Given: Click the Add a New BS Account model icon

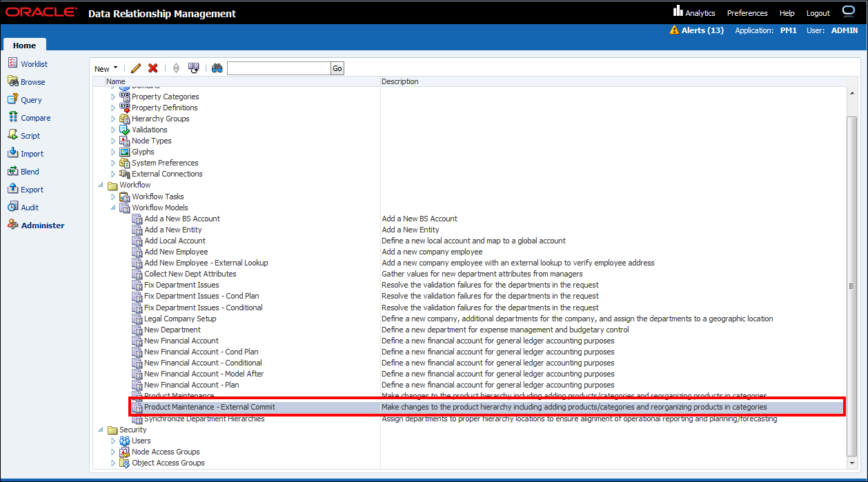Looking at the screenshot, I should [137, 219].
